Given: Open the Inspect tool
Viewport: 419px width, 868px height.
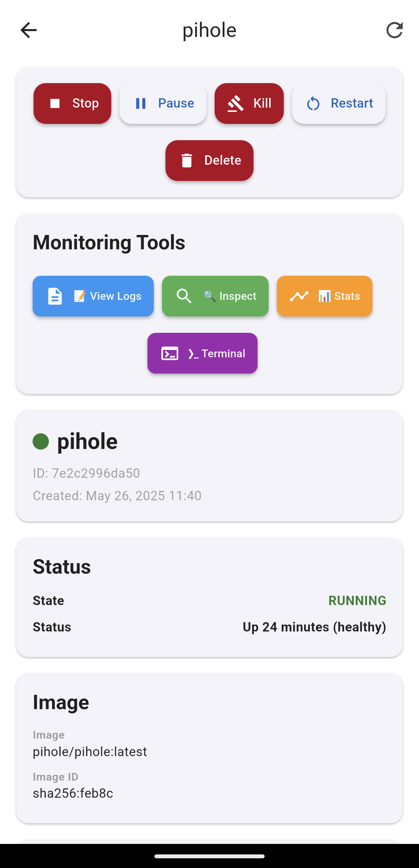Looking at the screenshot, I should [215, 296].
